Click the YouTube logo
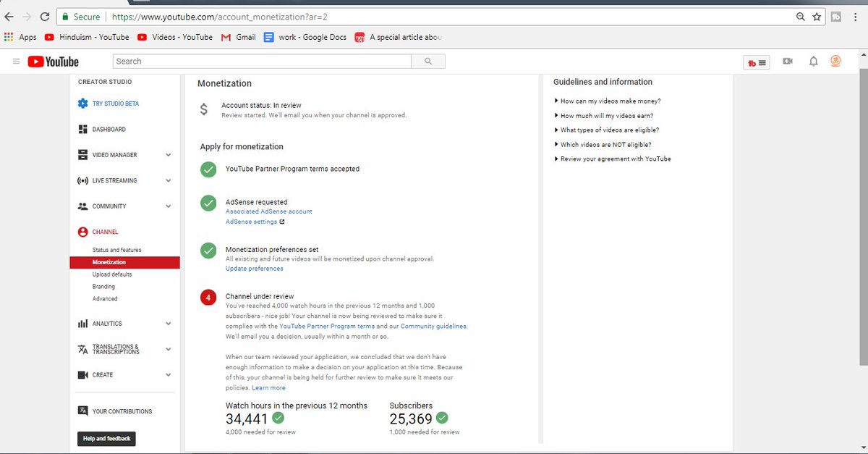 [54, 62]
